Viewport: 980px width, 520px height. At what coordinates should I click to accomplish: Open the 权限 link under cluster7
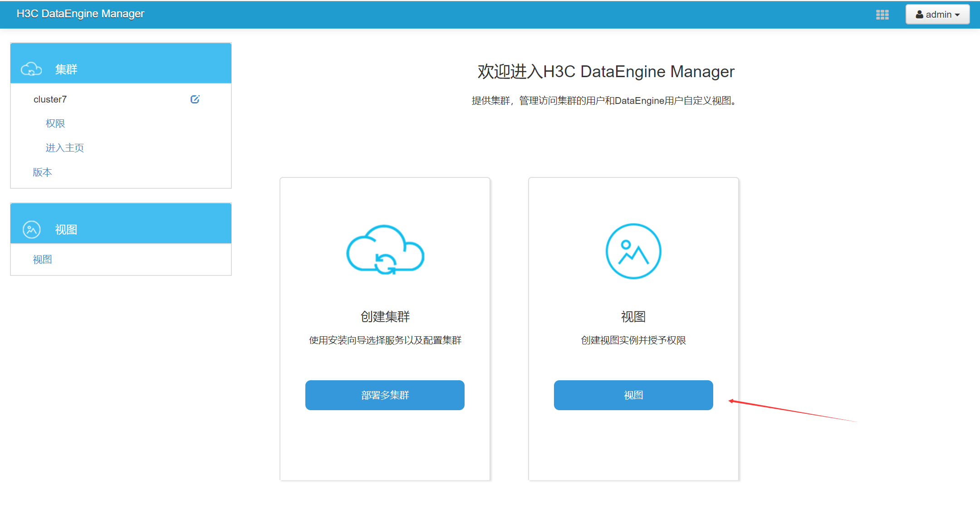(55, 123)
